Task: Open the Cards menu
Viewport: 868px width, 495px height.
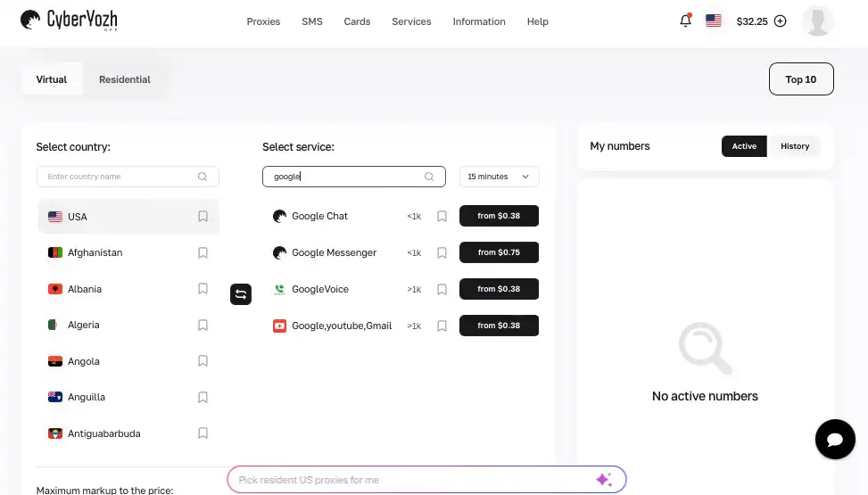Action: (x=357, y=21)
